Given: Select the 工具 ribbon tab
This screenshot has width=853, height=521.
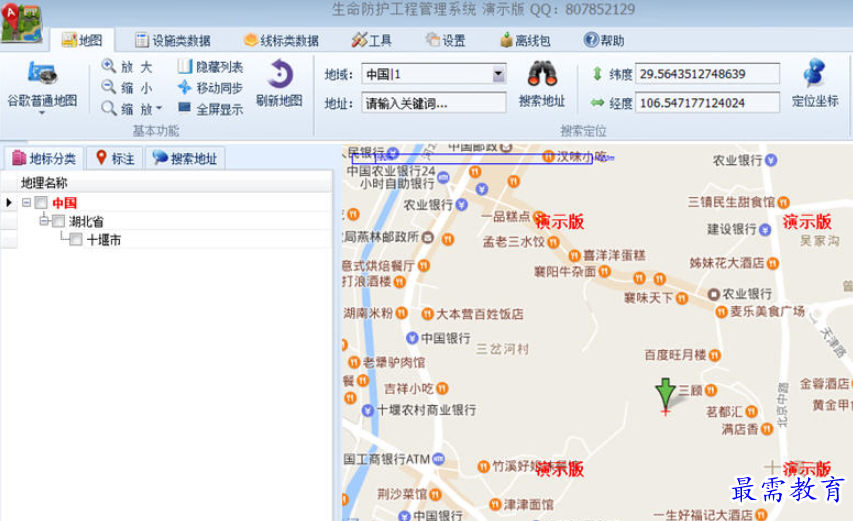Looking at the screenshot, I should (x=372, y=40).
